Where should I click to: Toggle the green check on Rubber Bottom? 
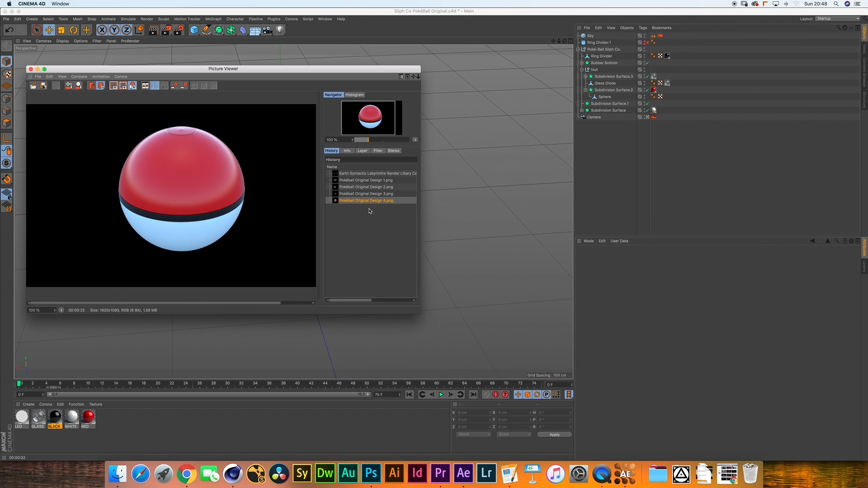(x=647, y=63)
